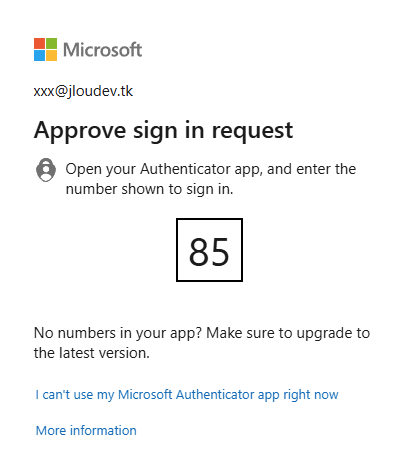Open I can't use my Authenticator app link
416x462 pixels.
(187, 395)
